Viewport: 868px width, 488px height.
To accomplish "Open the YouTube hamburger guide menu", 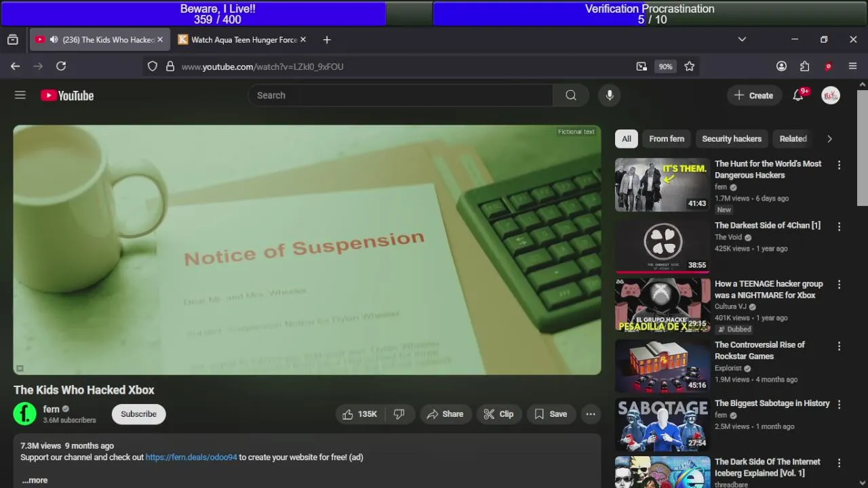I will click(20, 96).
